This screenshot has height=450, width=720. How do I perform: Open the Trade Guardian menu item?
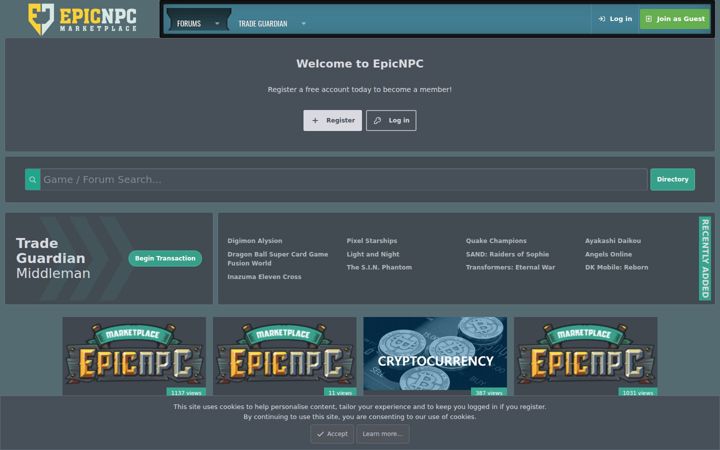[263, 23]
